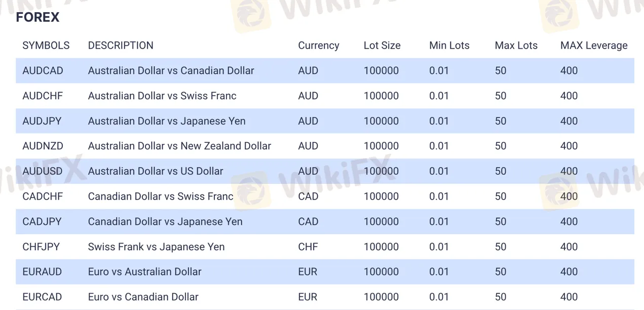Click the AUDUSD symbol cell
Viewport: 644px width, 310px height.
(43, 171)
